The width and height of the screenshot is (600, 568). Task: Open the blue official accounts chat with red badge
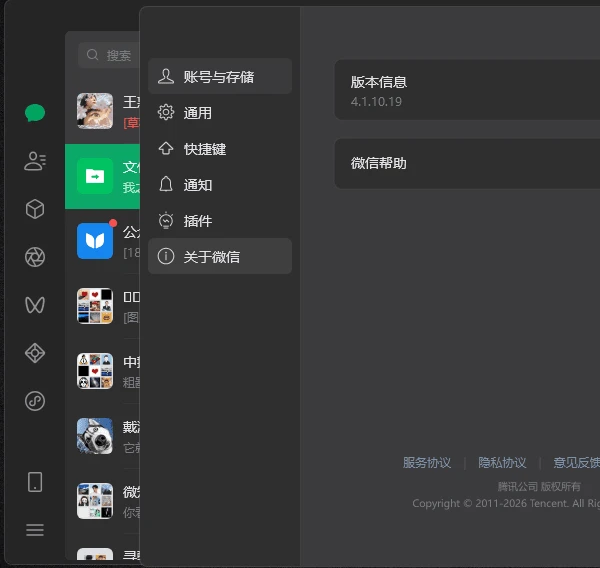pyautogui.click(x=103, y=242)
